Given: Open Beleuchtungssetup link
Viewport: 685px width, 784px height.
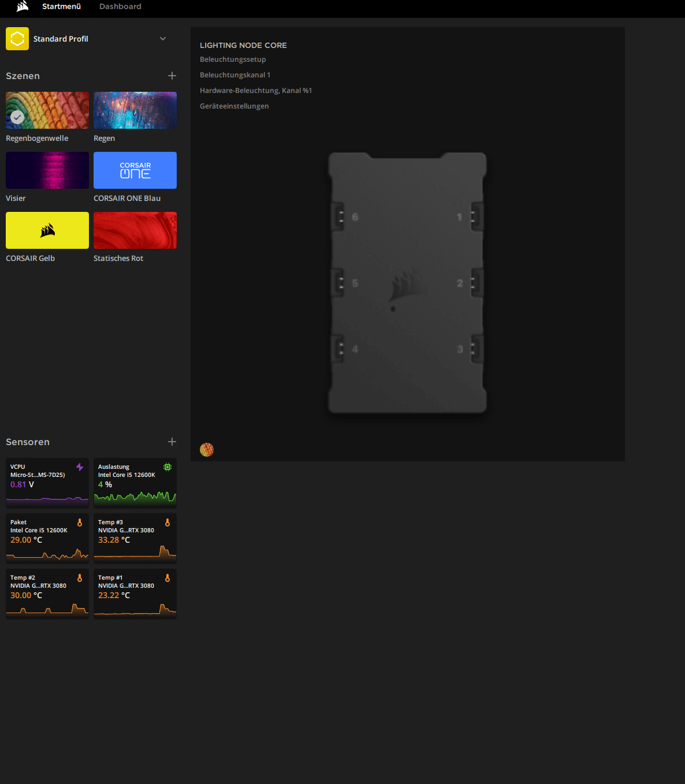Looking at the screenshot, I should click(233, 59).
